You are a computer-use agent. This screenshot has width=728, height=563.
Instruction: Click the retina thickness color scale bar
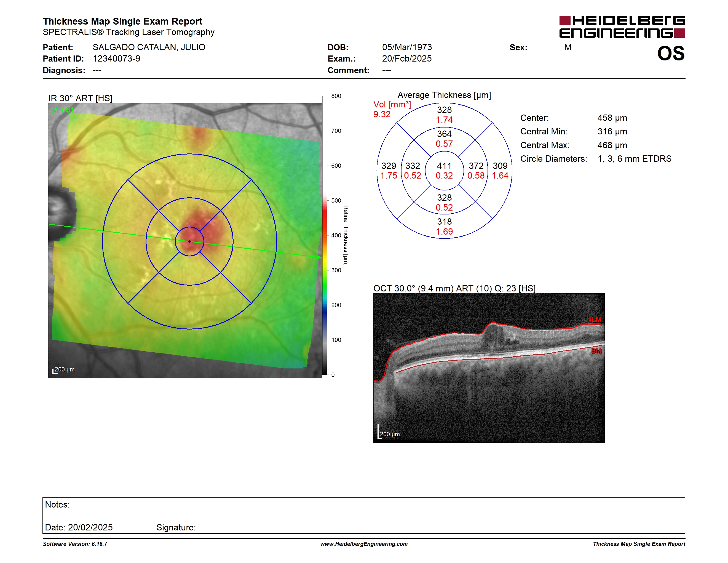tap(325, 235)
